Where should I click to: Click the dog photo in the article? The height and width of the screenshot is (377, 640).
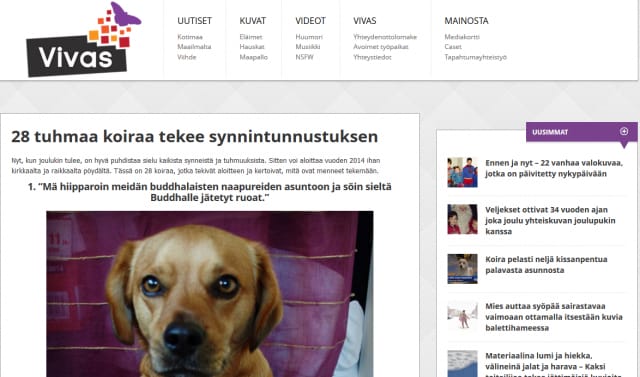(210, 294)
